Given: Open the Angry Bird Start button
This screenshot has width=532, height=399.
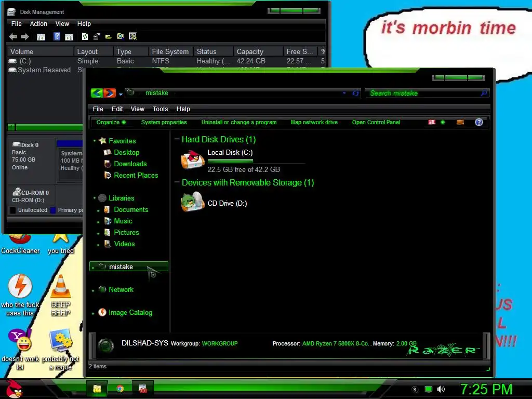Looking at the screenshot, I should point(14,389).
